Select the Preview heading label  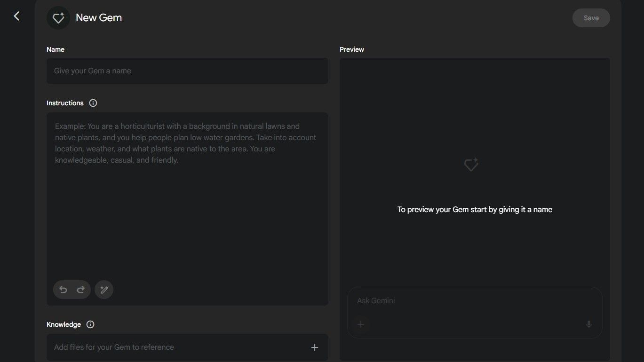[352, 49]
